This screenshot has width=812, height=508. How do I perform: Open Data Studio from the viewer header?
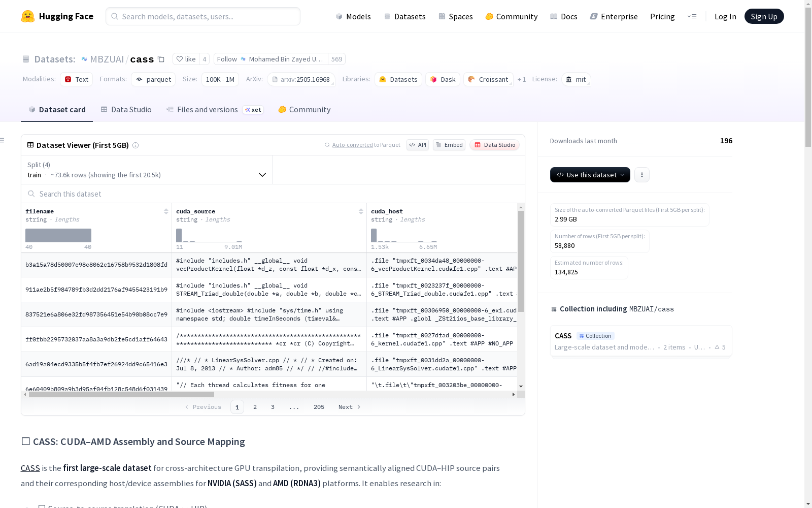(x=494, y=145)
